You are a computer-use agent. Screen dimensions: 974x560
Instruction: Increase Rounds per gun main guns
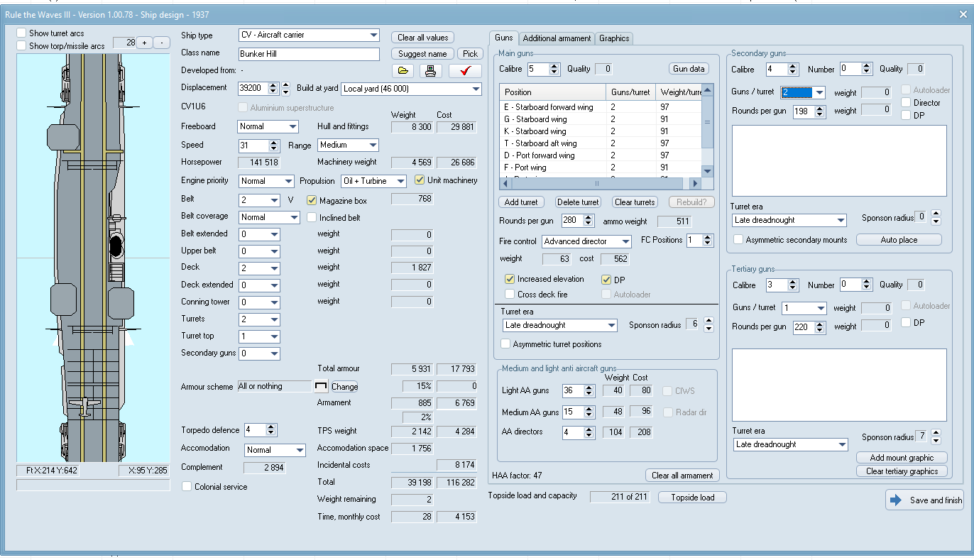[589, 218]
